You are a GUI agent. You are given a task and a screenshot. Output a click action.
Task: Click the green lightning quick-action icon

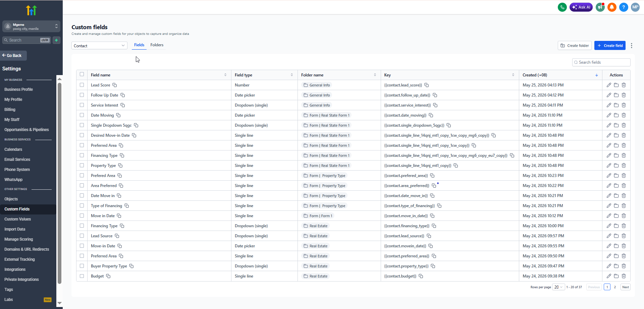click(56, 40)
